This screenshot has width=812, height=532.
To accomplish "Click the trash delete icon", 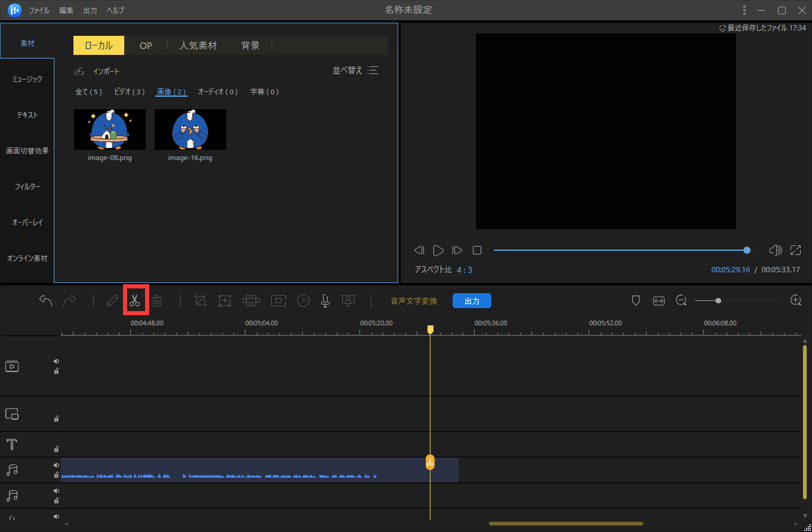I will pyautogui.click(x=157, y=301).
